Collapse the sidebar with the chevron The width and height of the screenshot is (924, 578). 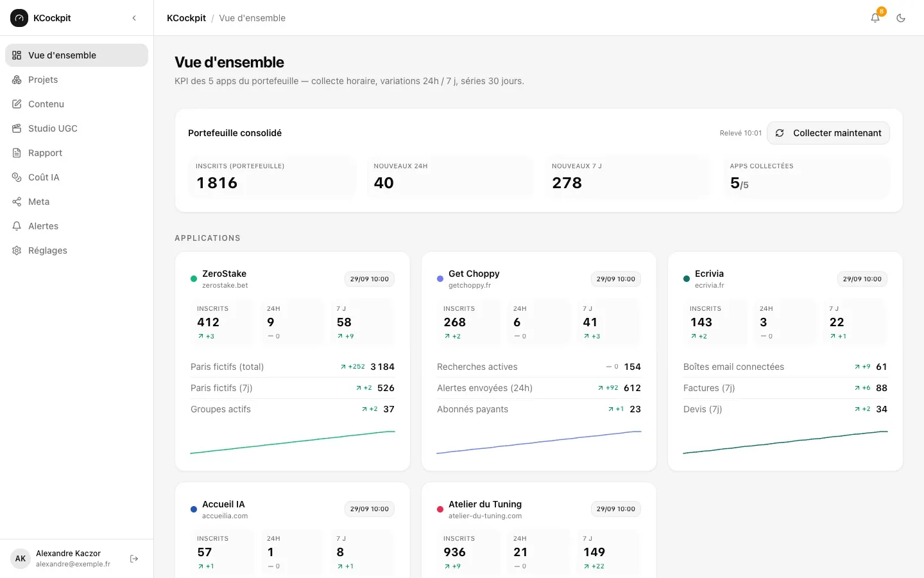[134, 18]
